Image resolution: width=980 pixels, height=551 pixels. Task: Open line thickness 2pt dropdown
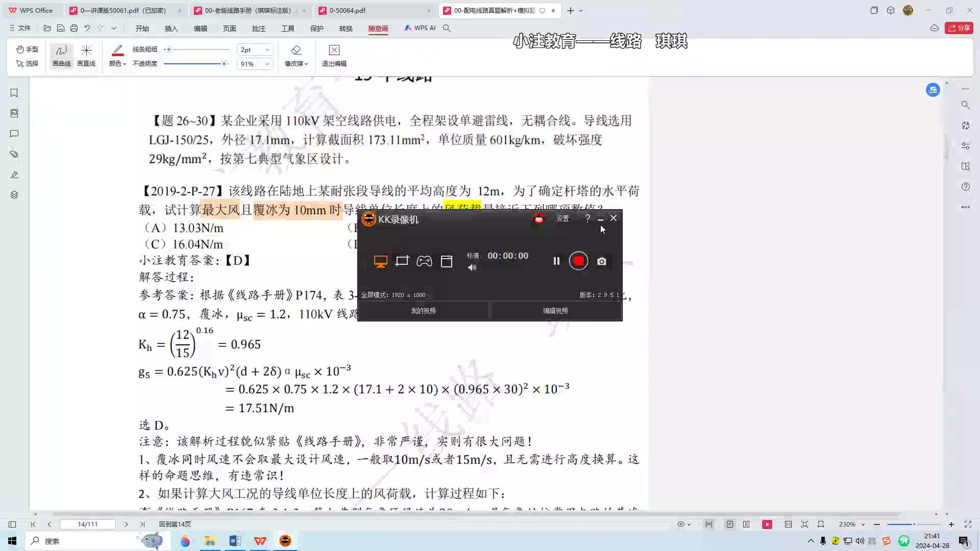[266, 49]
